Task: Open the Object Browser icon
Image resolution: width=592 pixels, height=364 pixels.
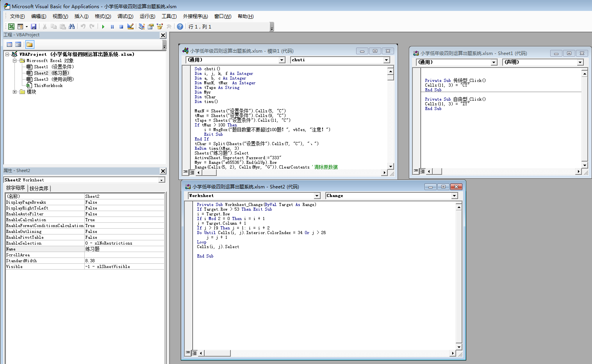Action: click(x=160, y=27)
